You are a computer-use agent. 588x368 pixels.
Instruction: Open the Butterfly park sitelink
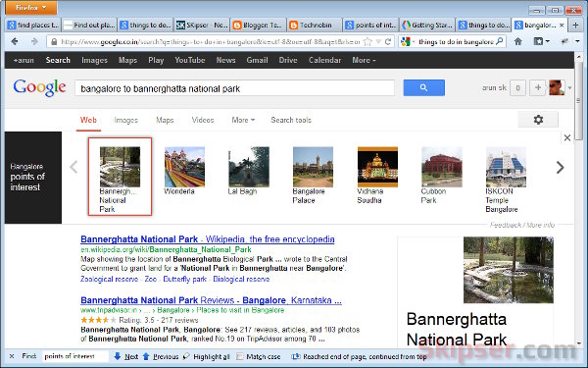click(185, 279)
